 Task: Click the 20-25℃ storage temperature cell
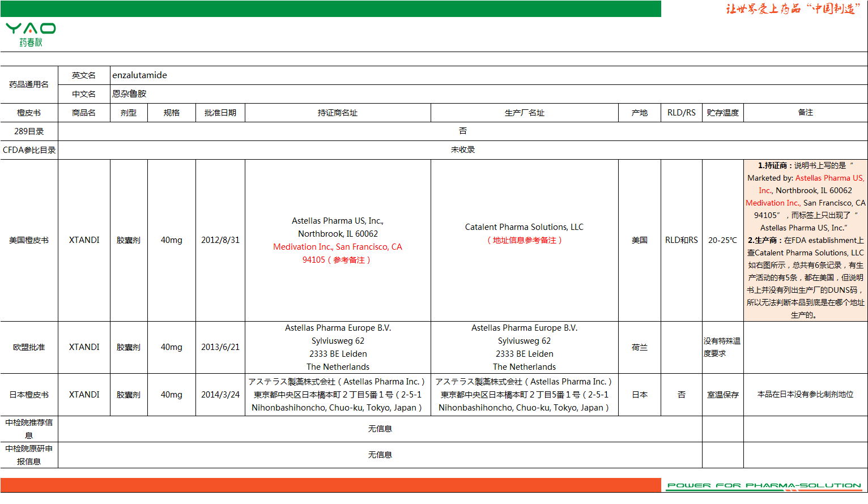[723, 240]
